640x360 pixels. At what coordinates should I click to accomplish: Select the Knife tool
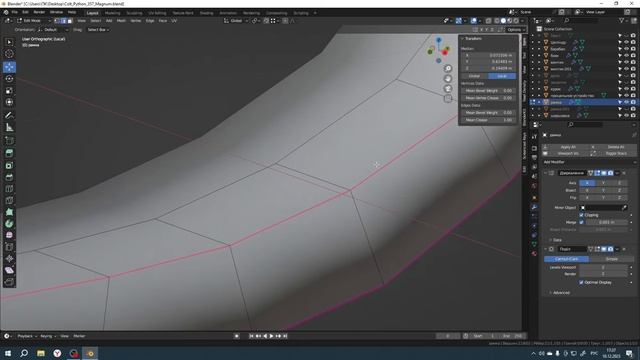point(9,200)
